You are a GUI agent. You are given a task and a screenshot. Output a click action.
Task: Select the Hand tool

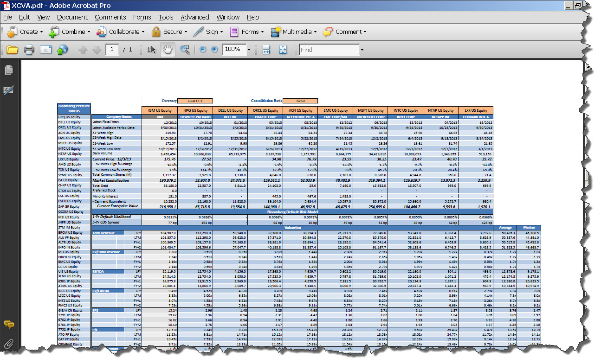tap(168, 50)
